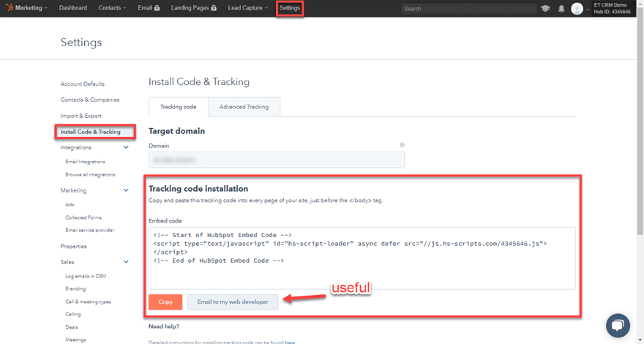Open Import & Export settings
The width and height of the screenshot is (644, 344).
point(81,116)
